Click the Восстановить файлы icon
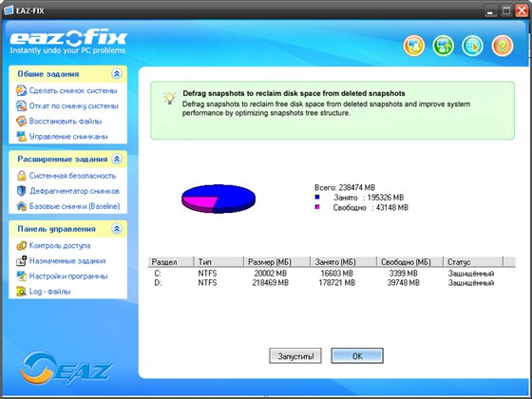Image resolution: width=532 pixels, height=399 pixels. [x=21, y=122]
